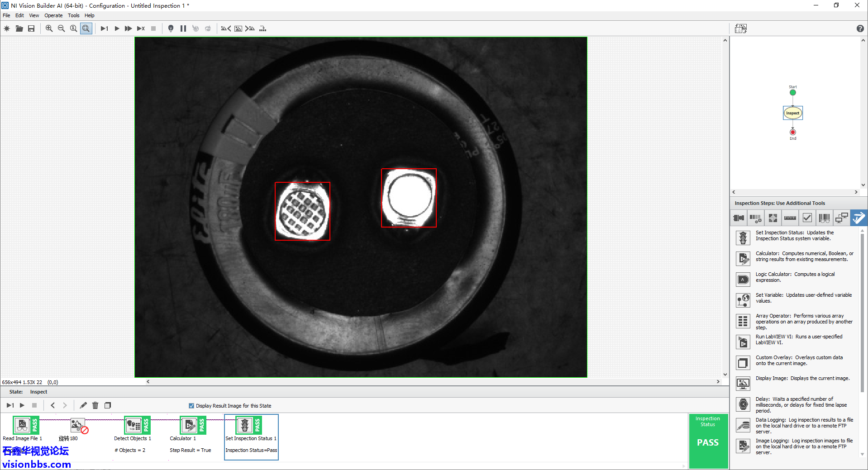
Task: Open the File menu
Action: pyautogui.click(x=6, y=15)
